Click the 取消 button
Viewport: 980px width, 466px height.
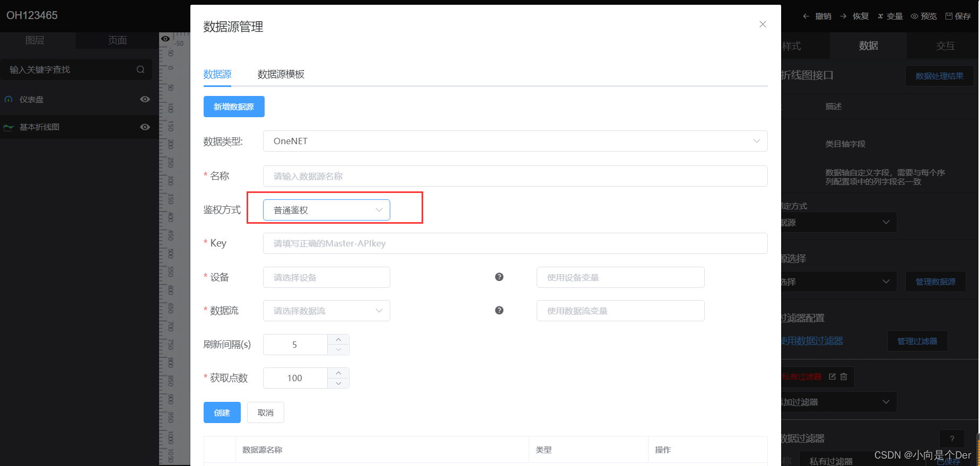(266, 412)
